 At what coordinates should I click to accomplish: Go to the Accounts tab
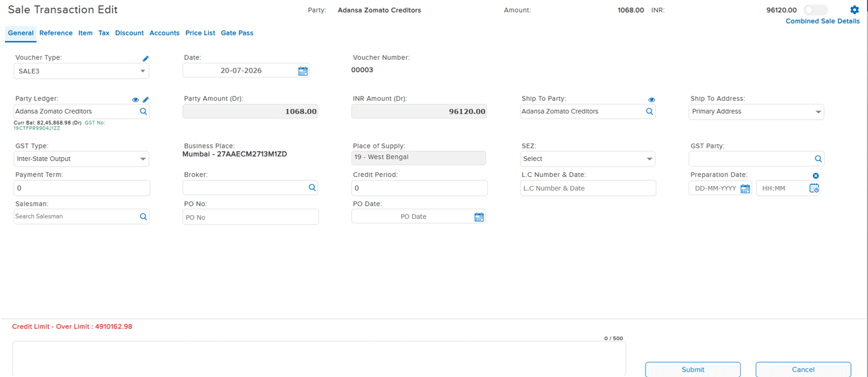click(x=164, y=33)
